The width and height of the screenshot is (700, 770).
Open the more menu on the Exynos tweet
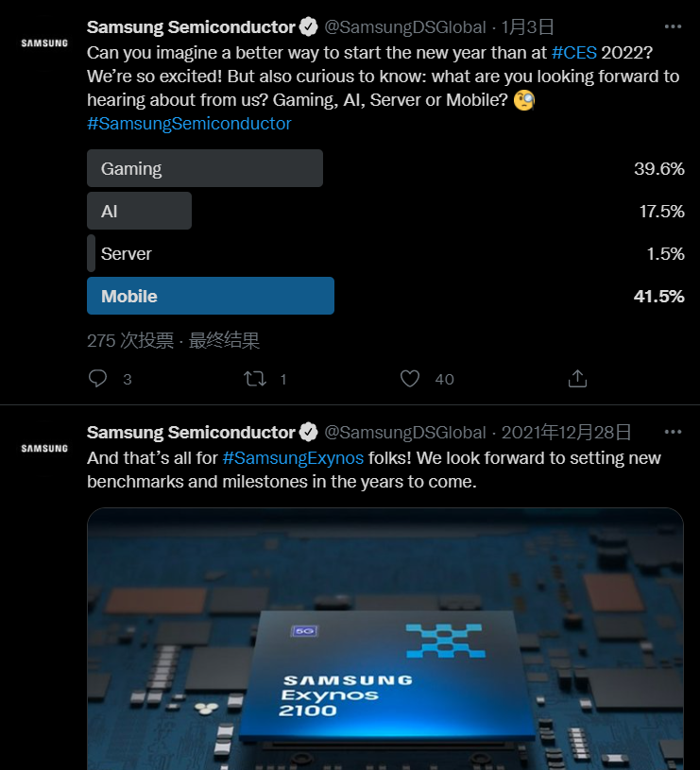pyautogui.click(x=673, y=432)
